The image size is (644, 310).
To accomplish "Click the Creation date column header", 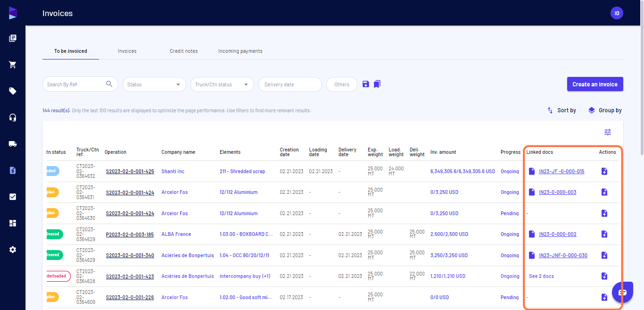I will pyautogui.click(x=289, y=152).
